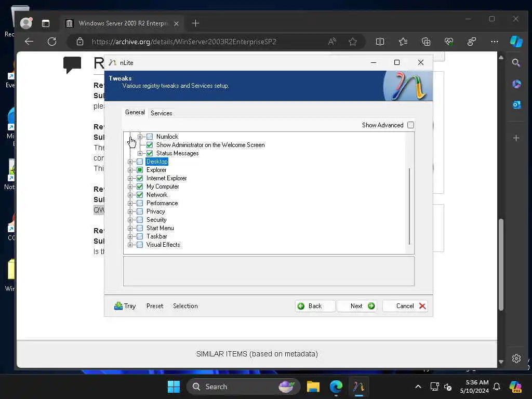Expand the Status Messages node
The width and height of the screenshot is (532, 399).
[x=140, y=153]
